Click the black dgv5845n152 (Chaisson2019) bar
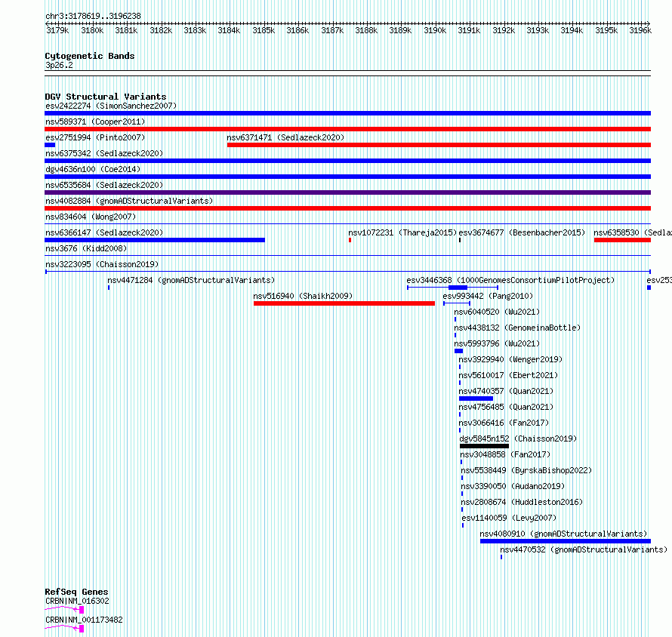The height and width of the screenshot is (637, 672). [484, 446]
